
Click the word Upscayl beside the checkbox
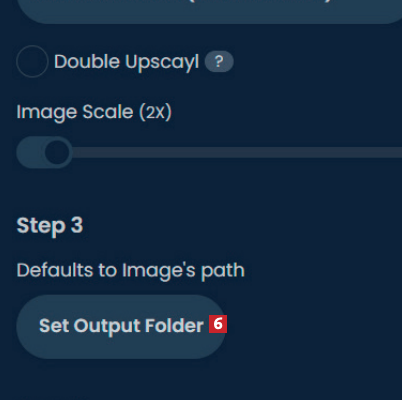pos(162,63)
